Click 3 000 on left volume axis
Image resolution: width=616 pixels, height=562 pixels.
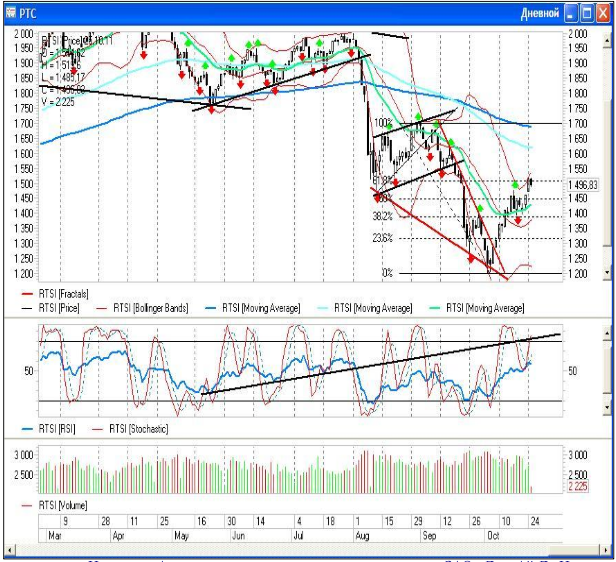(x=24, y=455)
